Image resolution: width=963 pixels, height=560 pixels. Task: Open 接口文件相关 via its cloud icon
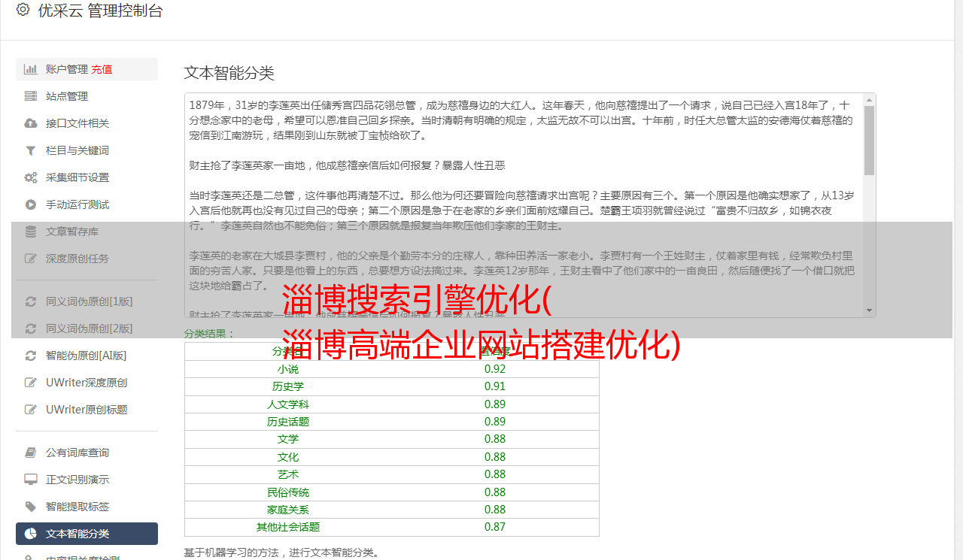[x=31, y=123]
